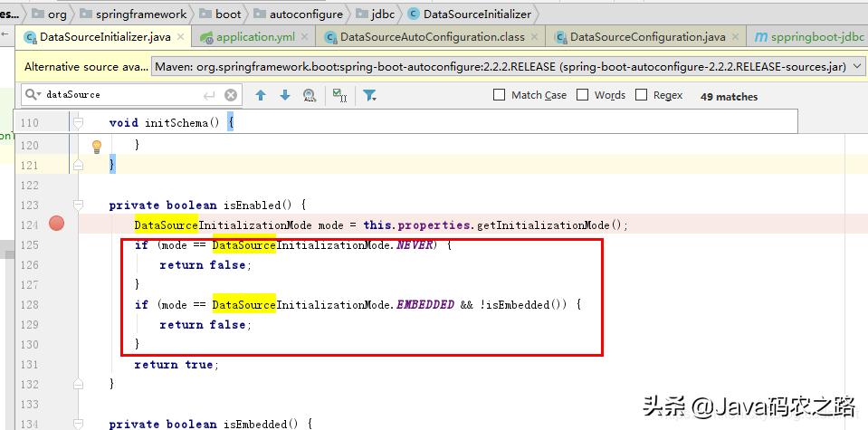Click the fold end marker on line 121
Image resolution: width=868 pixels, height=430 pixels.
78,165
